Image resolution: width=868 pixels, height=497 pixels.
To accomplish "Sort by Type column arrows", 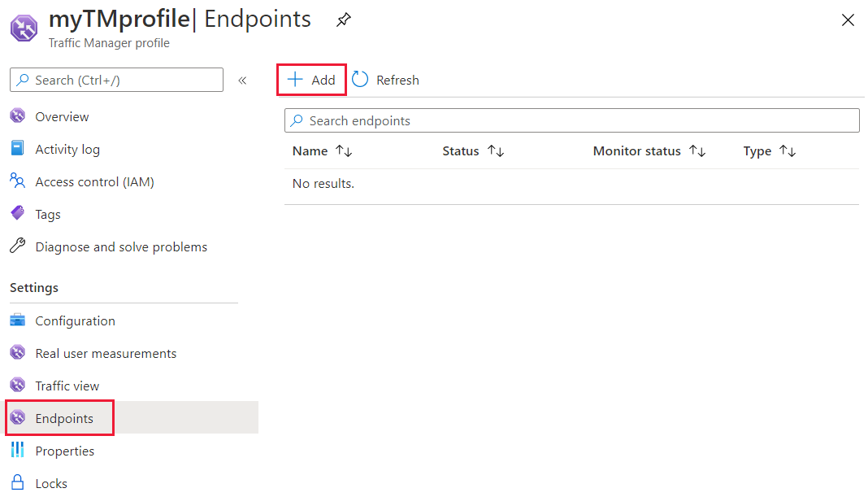I will 788,151.
